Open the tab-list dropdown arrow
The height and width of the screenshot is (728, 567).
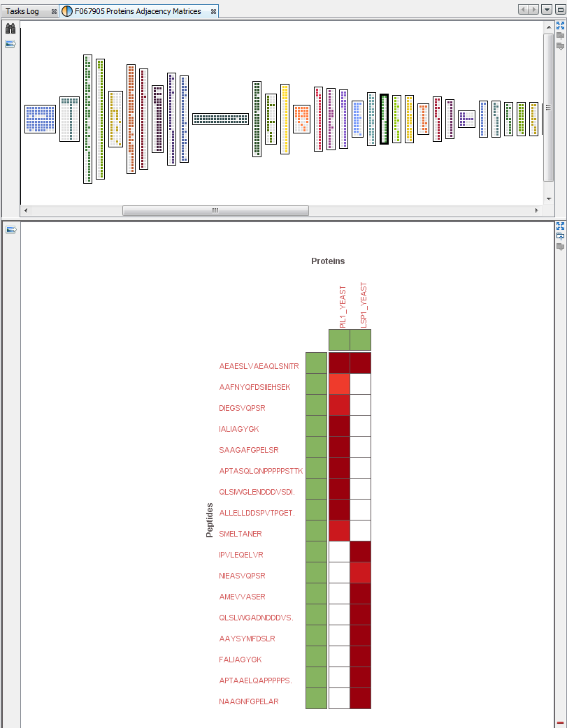(x=547, y=9)
